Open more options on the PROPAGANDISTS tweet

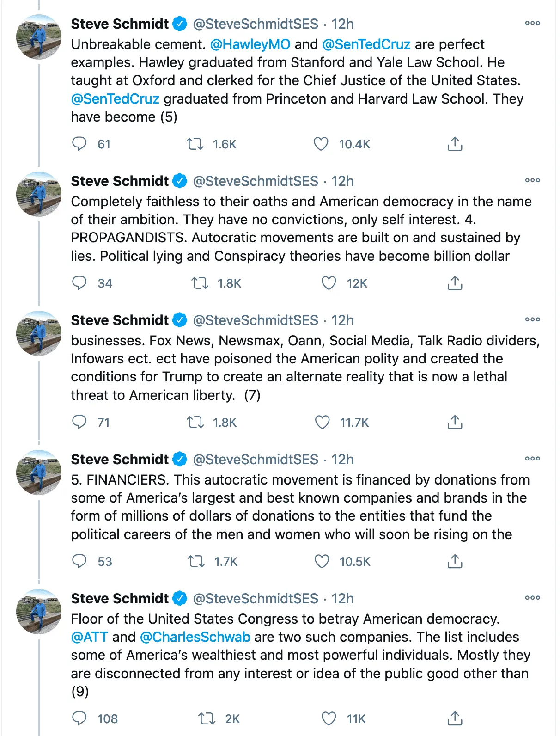(x=532, y=180)
